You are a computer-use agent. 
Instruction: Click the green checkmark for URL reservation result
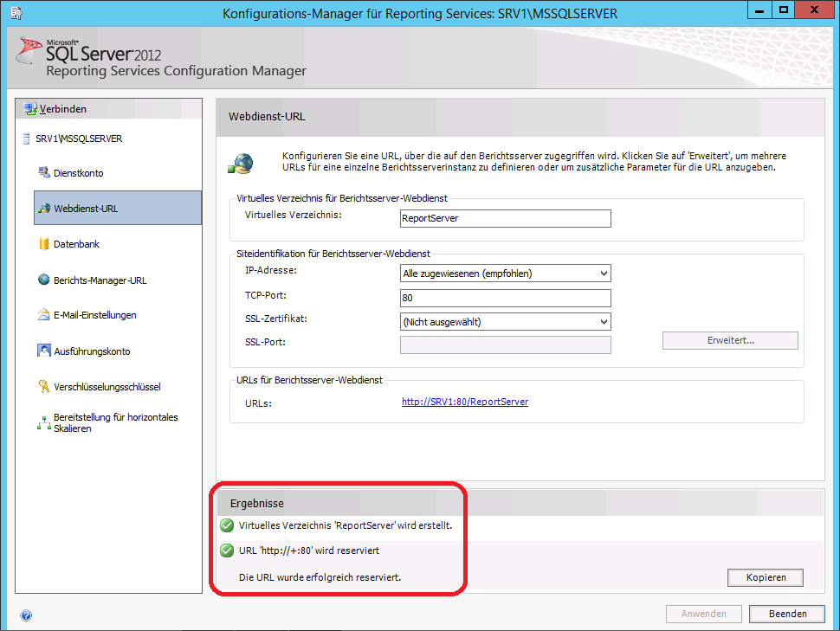[227, 551]
